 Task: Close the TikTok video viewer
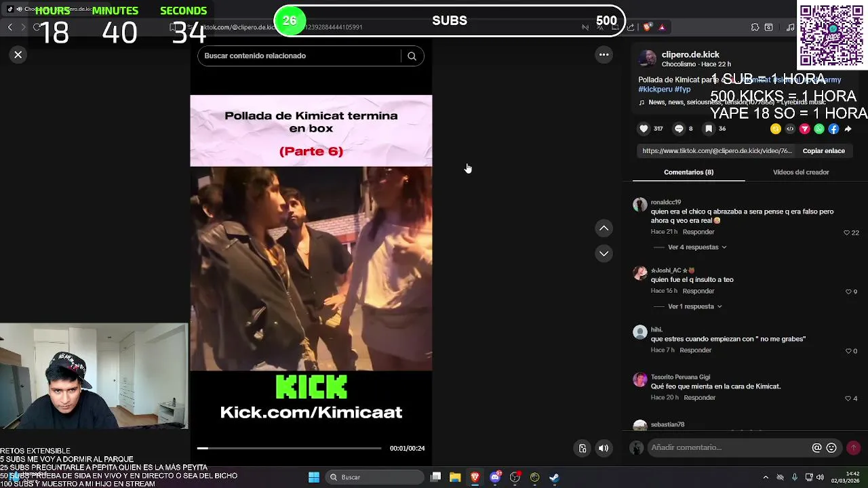(x=18, y=55)
